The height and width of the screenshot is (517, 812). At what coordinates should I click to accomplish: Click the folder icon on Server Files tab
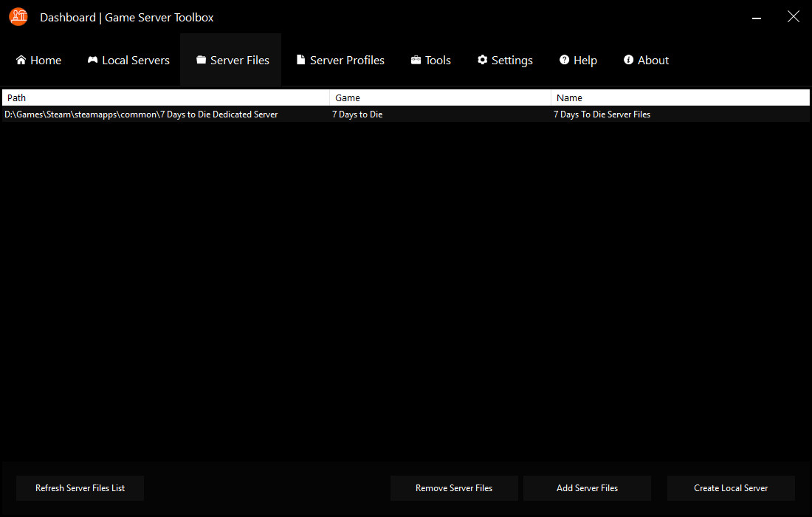[202, 60]
